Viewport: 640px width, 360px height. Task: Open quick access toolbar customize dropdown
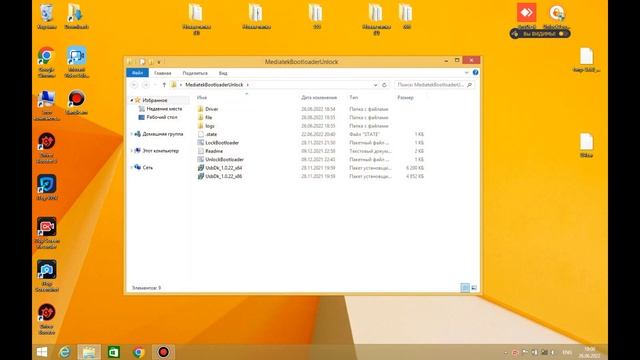coord(159,62)
